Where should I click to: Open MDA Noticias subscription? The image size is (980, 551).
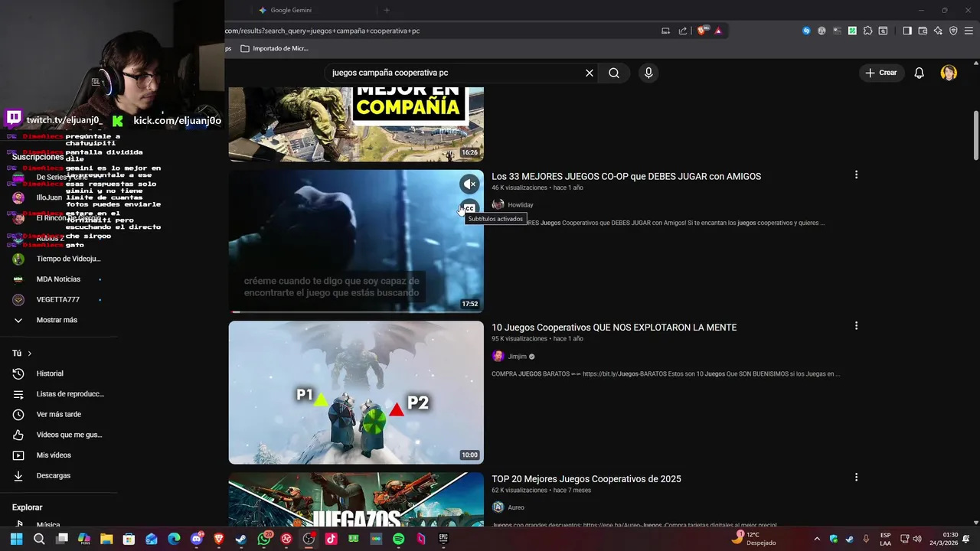pos(58,279)
